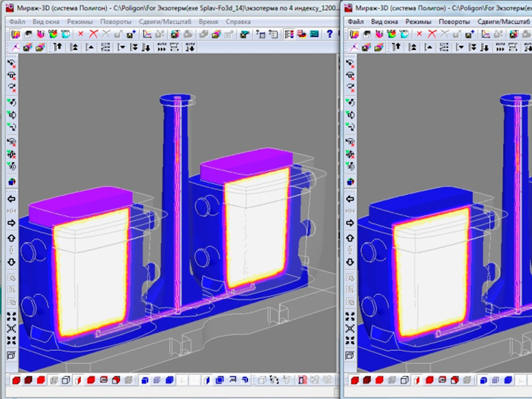Open the Файл menu in left window
The image size is (532, 399).
18,21
